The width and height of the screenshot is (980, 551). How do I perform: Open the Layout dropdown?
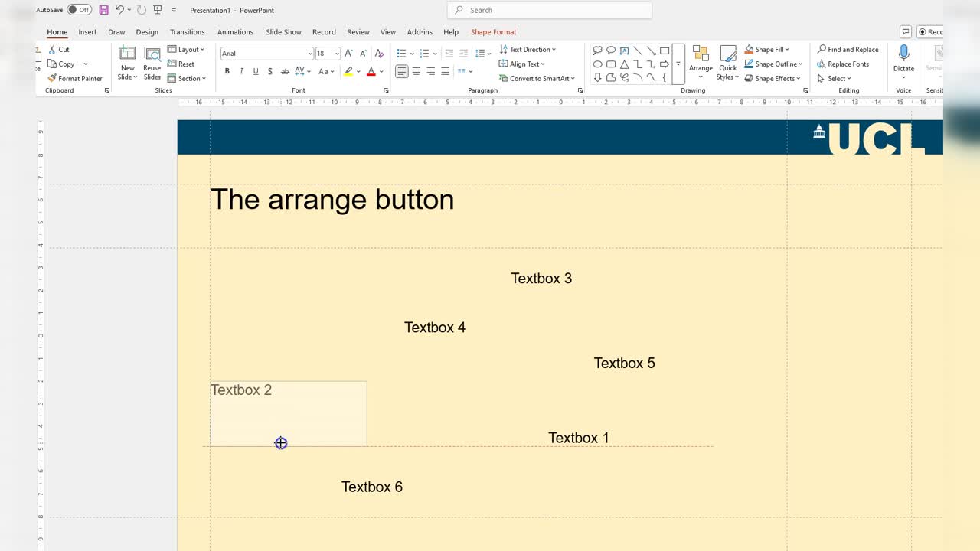(186, 49)
